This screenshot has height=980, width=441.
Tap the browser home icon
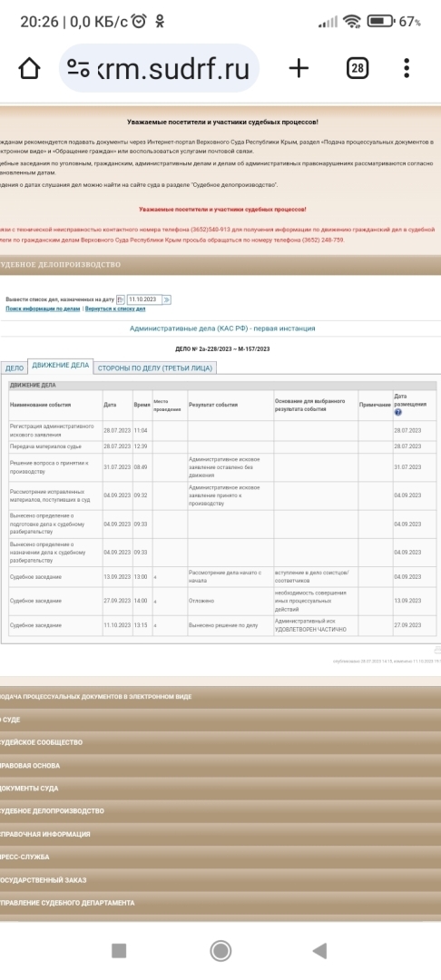(29, 68)
